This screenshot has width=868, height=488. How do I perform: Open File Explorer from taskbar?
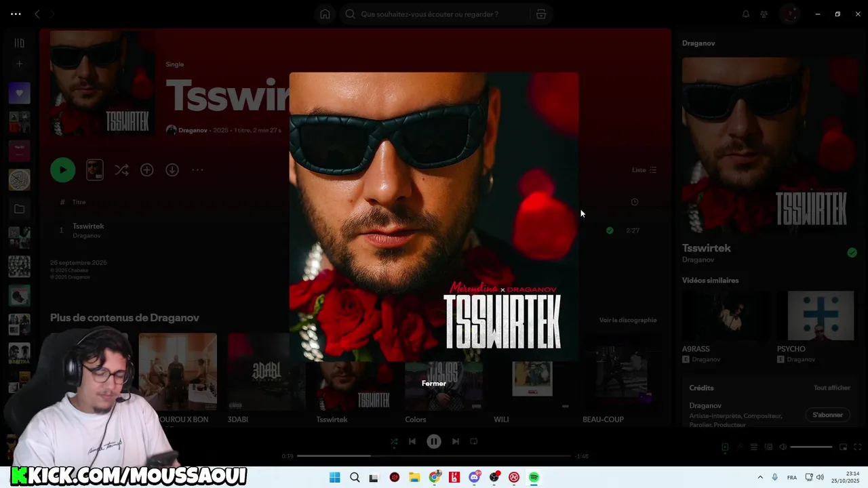414,477
